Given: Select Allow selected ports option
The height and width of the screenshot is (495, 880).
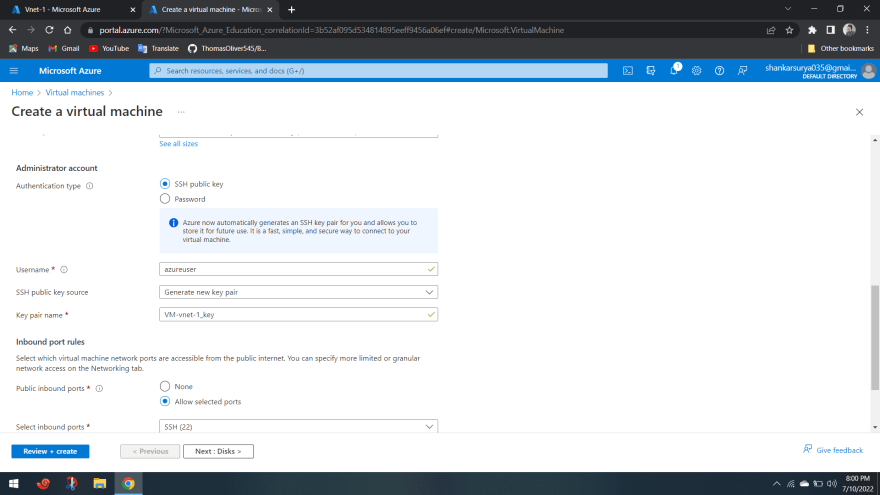Looking at the screenshot, I should coord(164,402).
